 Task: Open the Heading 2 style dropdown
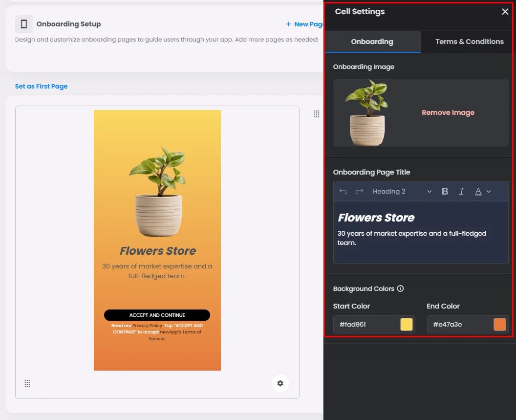point(402,191)
